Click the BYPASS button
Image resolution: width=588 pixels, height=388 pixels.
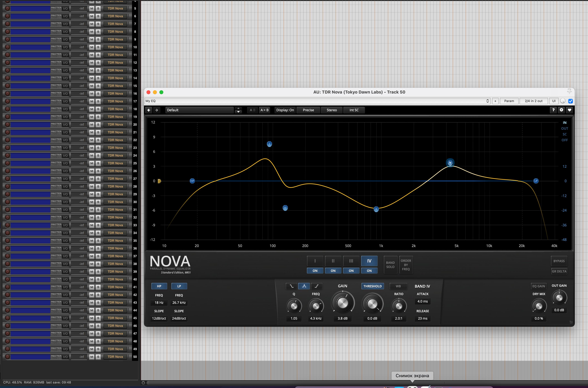pos(559,261)
